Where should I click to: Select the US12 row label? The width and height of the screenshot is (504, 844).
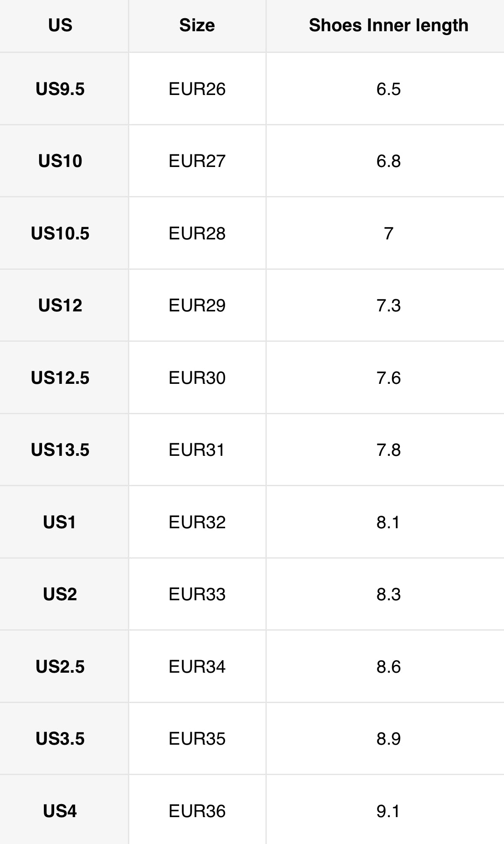(x=60, y=305)
